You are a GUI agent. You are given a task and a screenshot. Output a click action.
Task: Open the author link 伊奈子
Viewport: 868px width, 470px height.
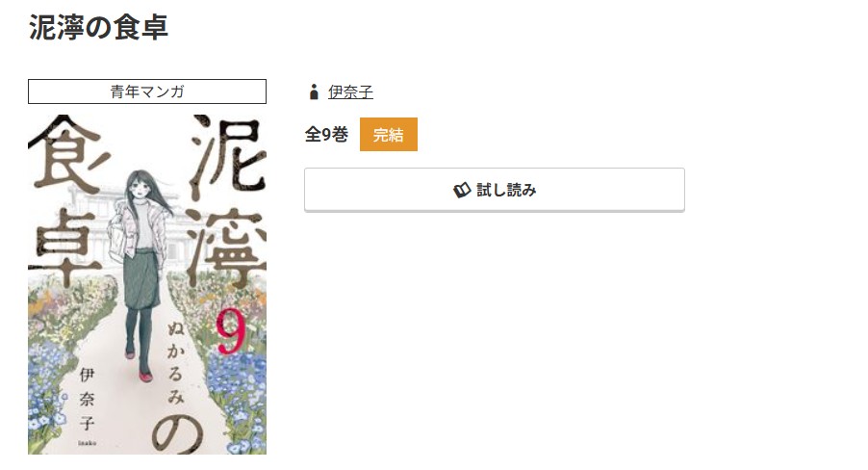pos(350,92)
